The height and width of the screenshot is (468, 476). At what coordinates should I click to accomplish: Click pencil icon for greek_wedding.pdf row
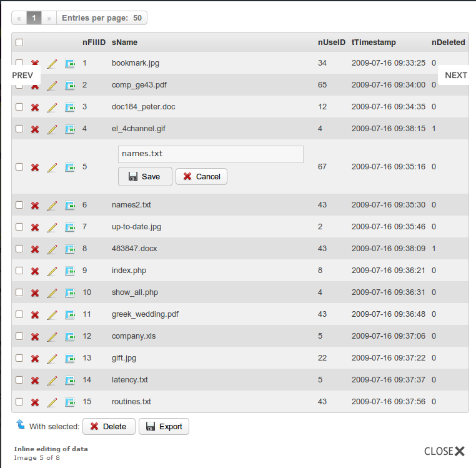[52, 315]
